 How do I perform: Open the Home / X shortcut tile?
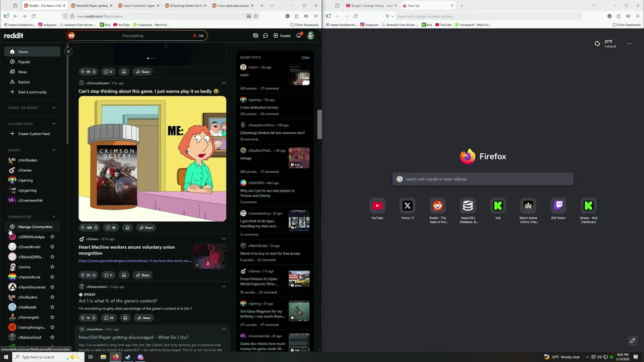408,209
